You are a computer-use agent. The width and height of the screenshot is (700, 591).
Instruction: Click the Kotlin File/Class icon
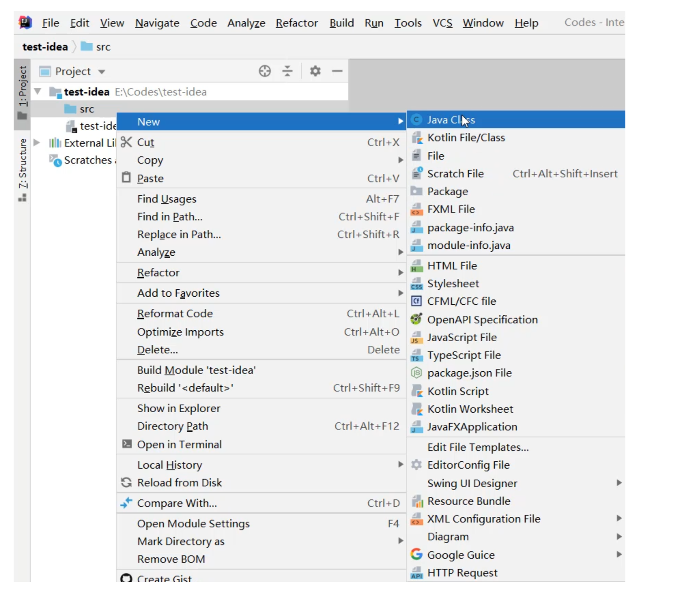click(x=417, y=137)
